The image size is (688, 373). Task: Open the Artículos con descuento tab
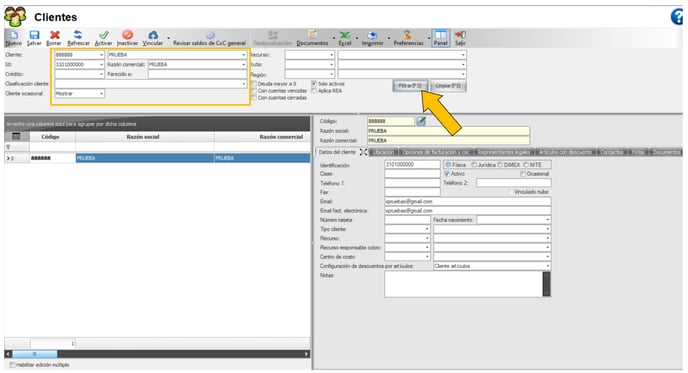(x=566, y=152)
